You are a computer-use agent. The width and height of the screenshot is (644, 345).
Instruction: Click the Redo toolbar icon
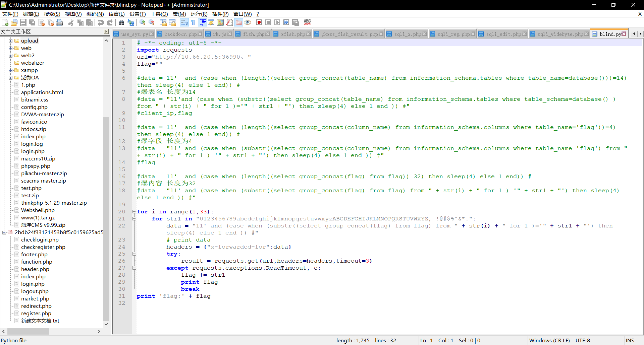point(110,22)
